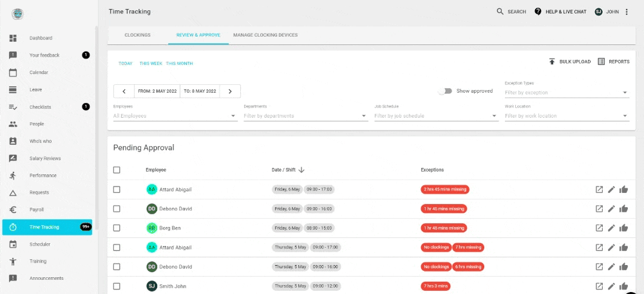Switch to Clockings tab
Image resolution: width=644 pixels, height=294 pixels.
pos(138,35)
